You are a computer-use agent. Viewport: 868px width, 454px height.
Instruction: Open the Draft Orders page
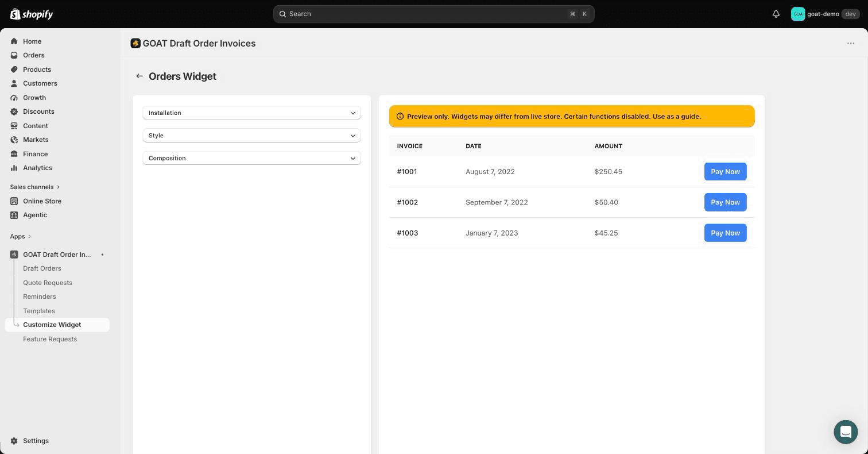coord(42,268)
